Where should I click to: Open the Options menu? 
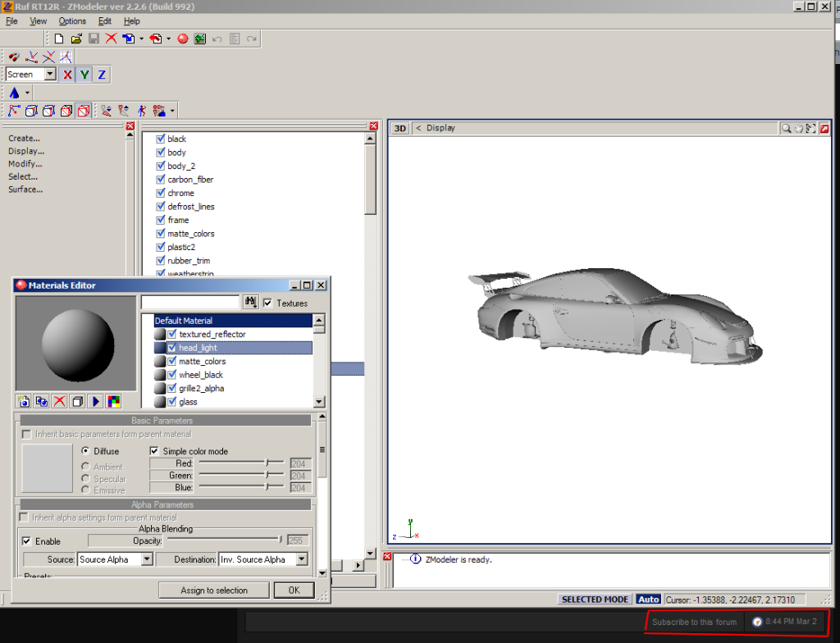pos(72,21)
